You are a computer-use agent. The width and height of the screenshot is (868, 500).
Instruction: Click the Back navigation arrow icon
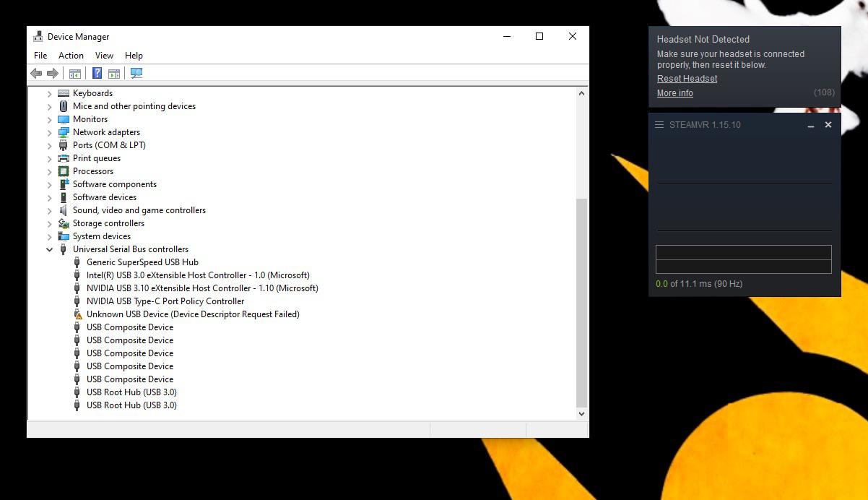tap(36, 72)
